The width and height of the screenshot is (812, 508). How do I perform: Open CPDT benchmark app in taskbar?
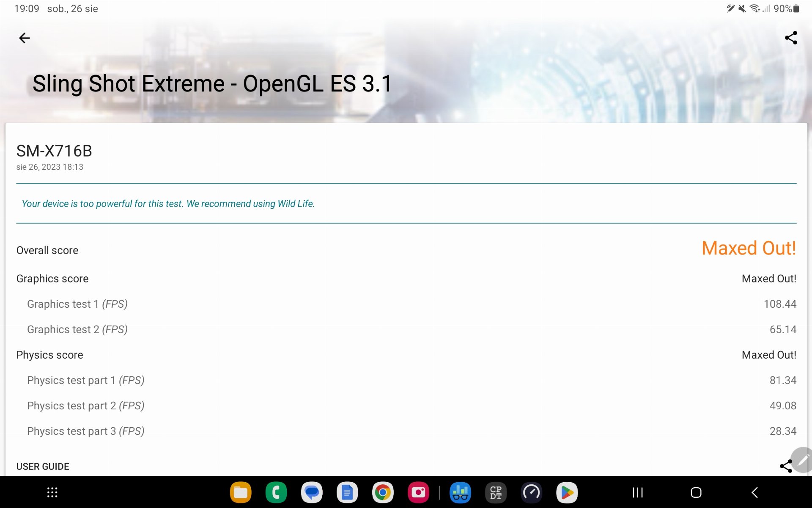(496, 492)
